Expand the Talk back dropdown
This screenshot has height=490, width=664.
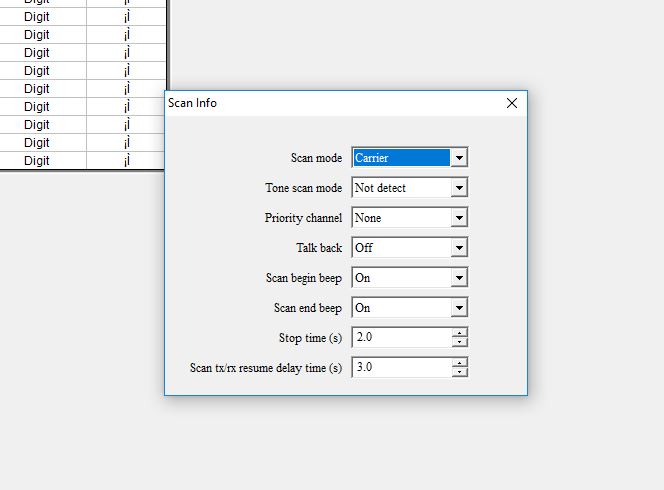(459, 248)
